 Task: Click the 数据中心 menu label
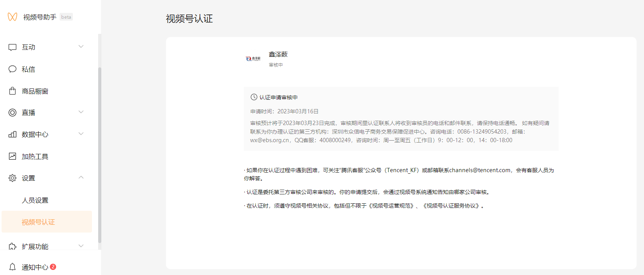[35, 134]
